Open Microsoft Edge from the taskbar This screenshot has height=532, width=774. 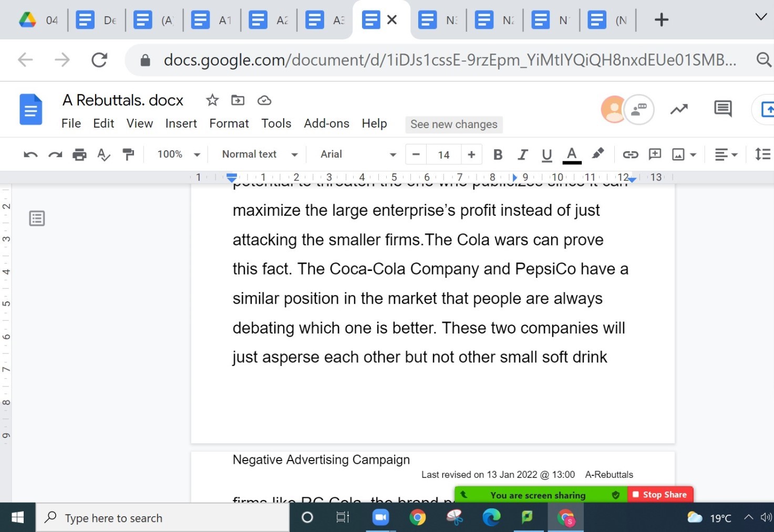[x=491, y=518]
